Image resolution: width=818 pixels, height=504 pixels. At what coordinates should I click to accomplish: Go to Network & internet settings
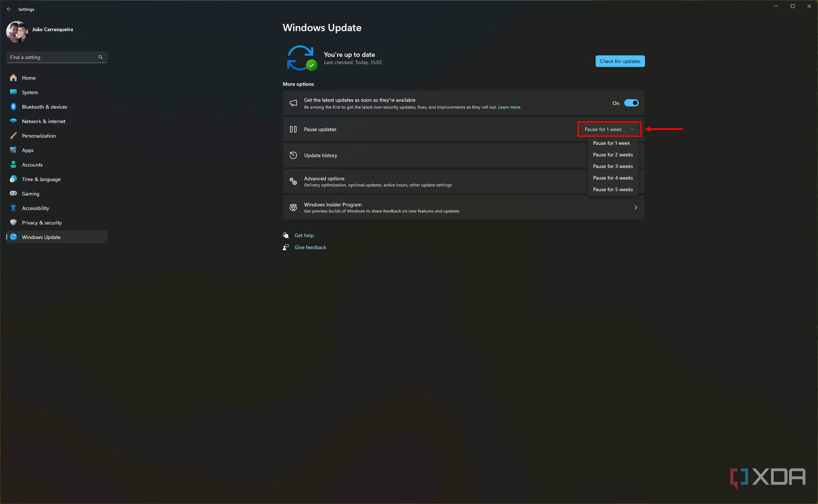pyautogui.click(x=57, y=121)
